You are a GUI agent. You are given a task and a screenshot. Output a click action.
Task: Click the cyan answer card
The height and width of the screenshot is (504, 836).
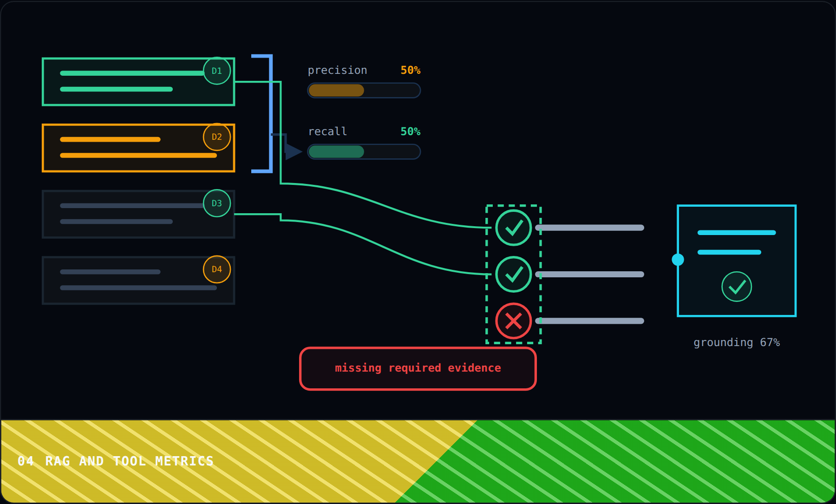[737, 261]
